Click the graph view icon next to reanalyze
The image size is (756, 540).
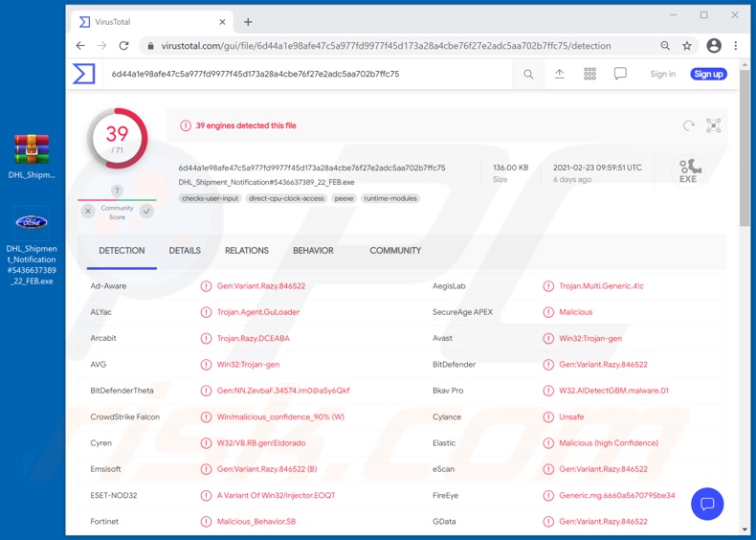(x=713, y=125)
